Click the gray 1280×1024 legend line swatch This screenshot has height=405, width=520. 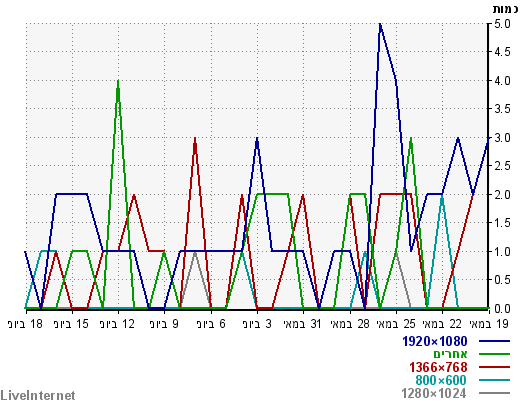pyautogui.click(x=495, y=393)
